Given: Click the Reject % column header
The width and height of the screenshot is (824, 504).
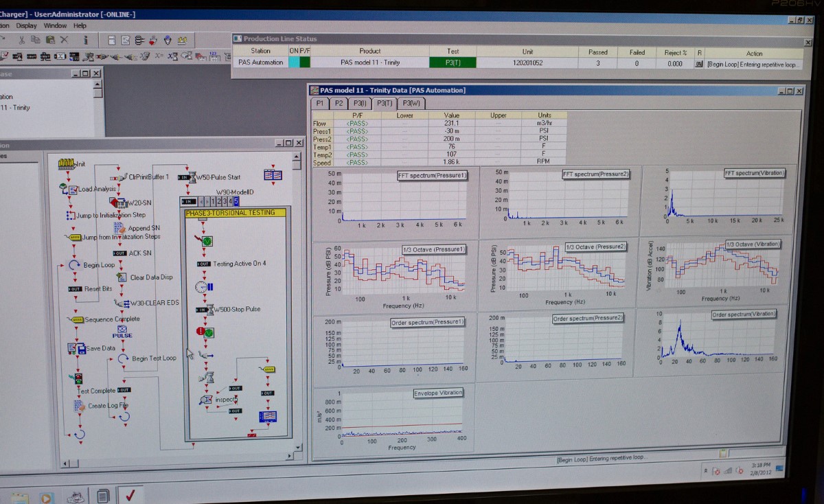Looking at the screenshot, I should (x=676, y=53).
